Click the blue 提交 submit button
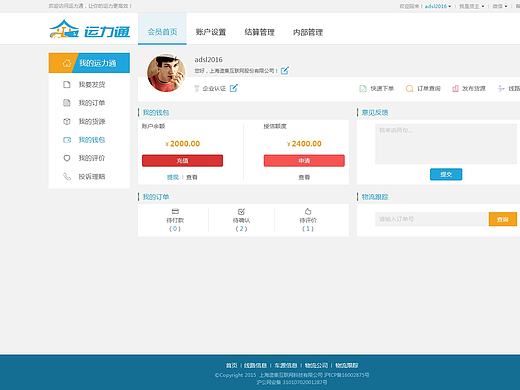Viewport: 520px width, 390px height. (x=446, y=174)
